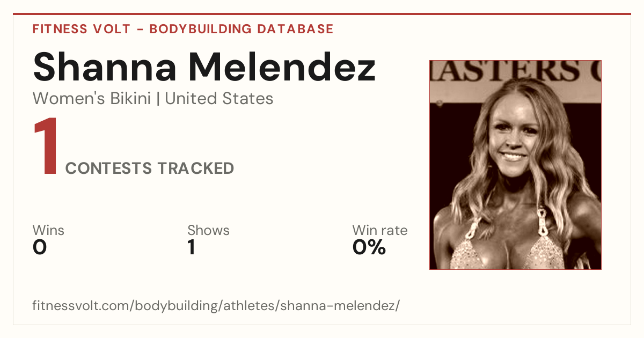The height and width of the screenshot is (338, 644).
Task: Click the Masters banner in photo
Action: (515, 72)
